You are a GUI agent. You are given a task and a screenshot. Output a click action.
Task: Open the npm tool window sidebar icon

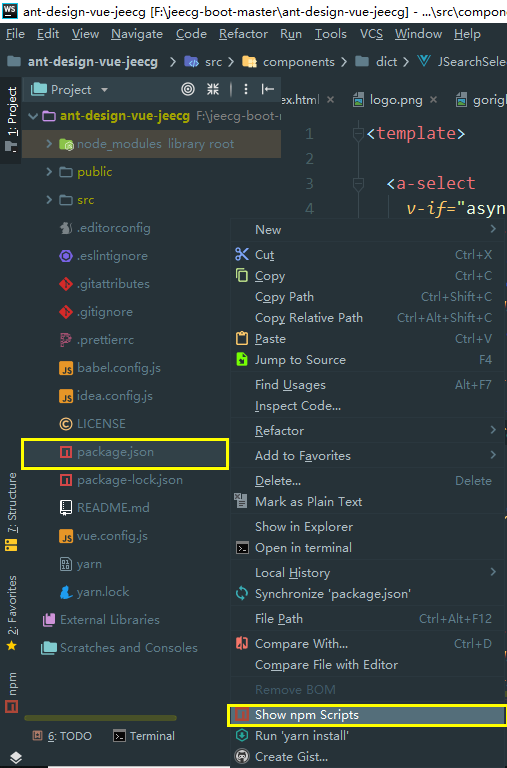point(12,693)
